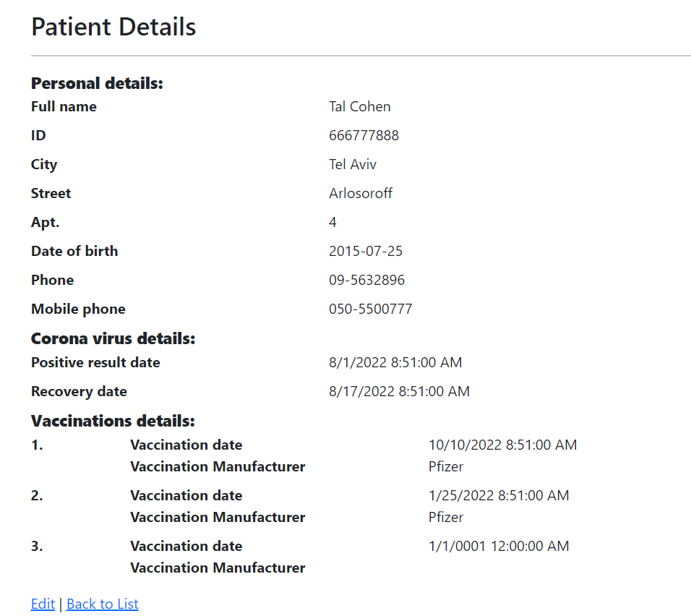Click the Edit link

click(43, 604)
